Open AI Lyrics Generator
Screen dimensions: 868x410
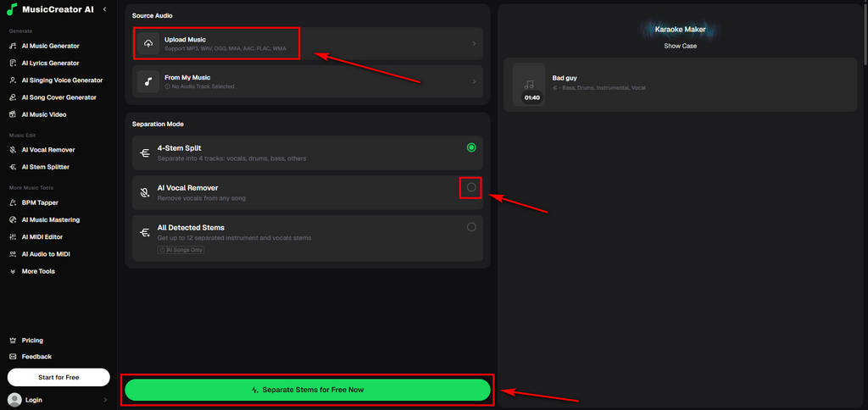[50, 63]
